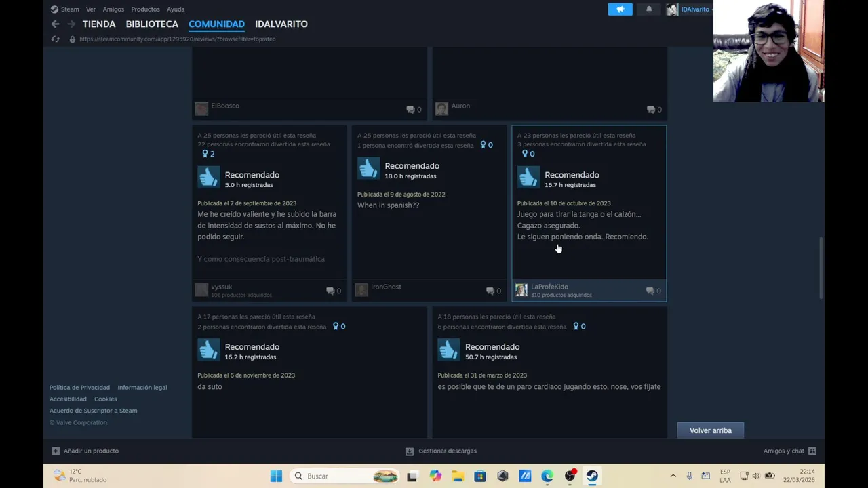Open the Información legal link
This screenshot has height=488, width=868.
click(x=142, y=388)
